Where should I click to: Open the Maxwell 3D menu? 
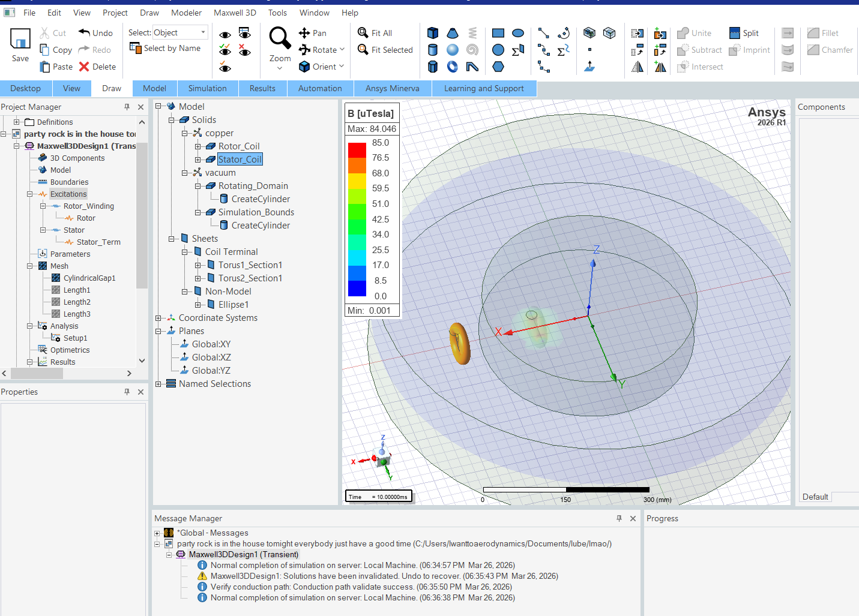click(x=235, y=13)
